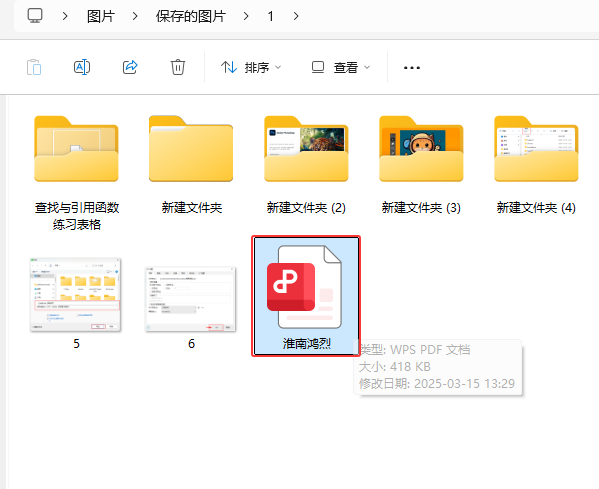Click folder 1 in the breadcrumb path
This screenshot has width=599, height=489.
pos(270,16)
